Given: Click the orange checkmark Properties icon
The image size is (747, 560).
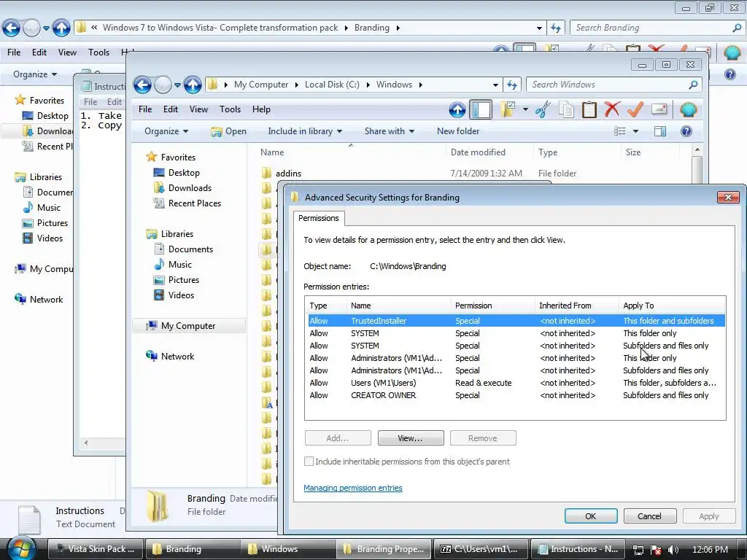Looking at the screenshot, I should click(x=635, y=109).
